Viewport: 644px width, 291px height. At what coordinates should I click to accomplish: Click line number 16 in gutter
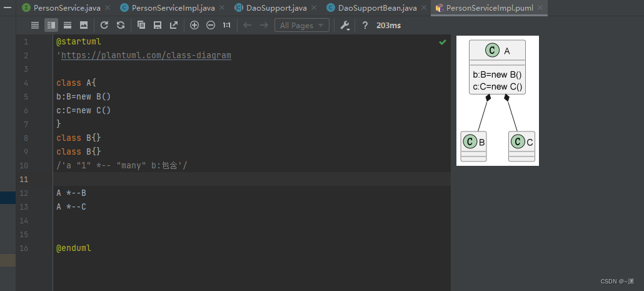pos(24,248)
